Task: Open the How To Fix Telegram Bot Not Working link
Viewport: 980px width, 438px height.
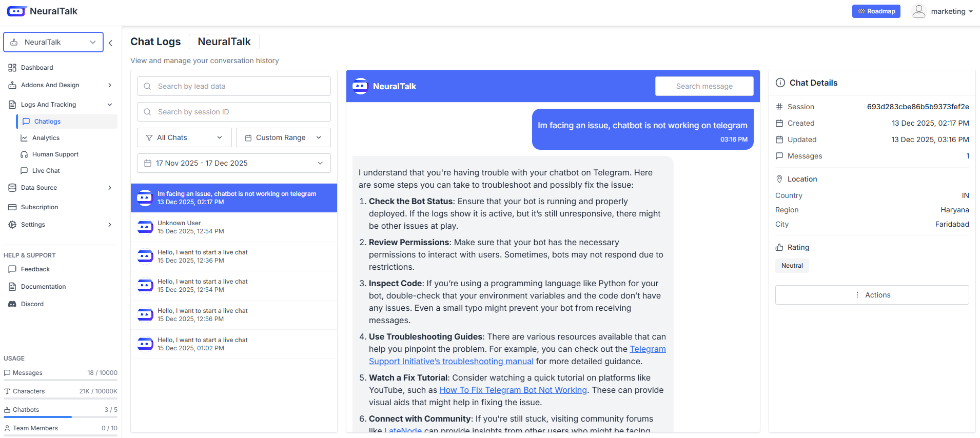Action: 513,390
